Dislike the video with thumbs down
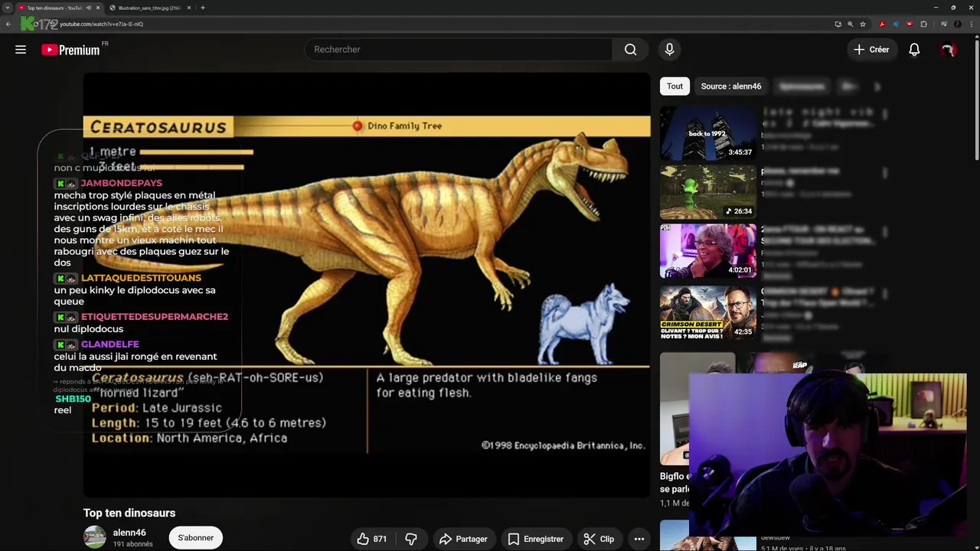 [411, 539]
